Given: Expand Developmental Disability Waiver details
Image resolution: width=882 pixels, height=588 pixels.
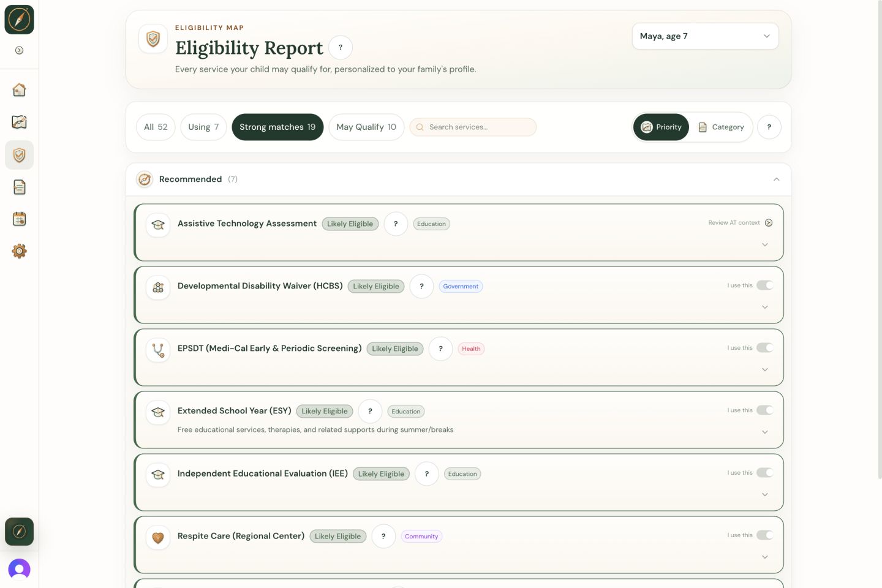Looking at the screenshot, I should [764, 307].
